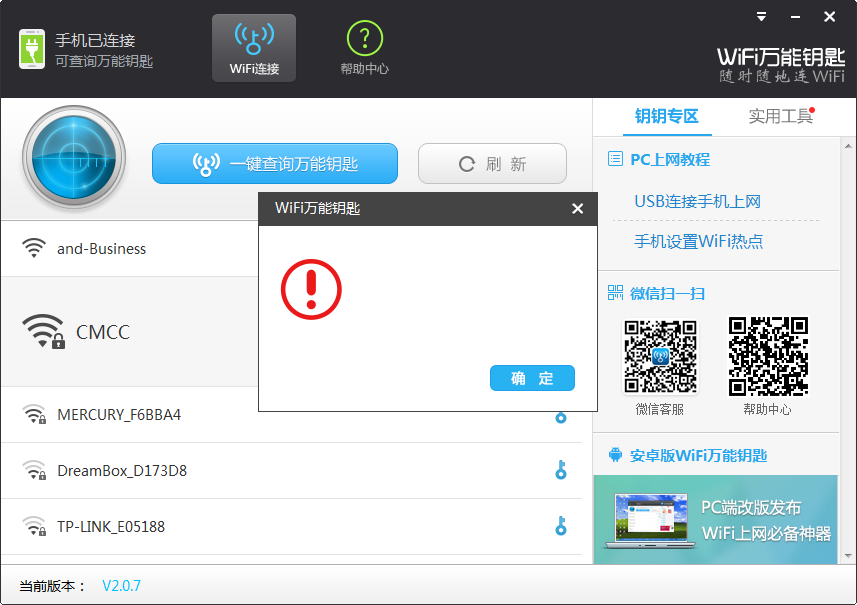Select the and-Business network row

(130, 249)
